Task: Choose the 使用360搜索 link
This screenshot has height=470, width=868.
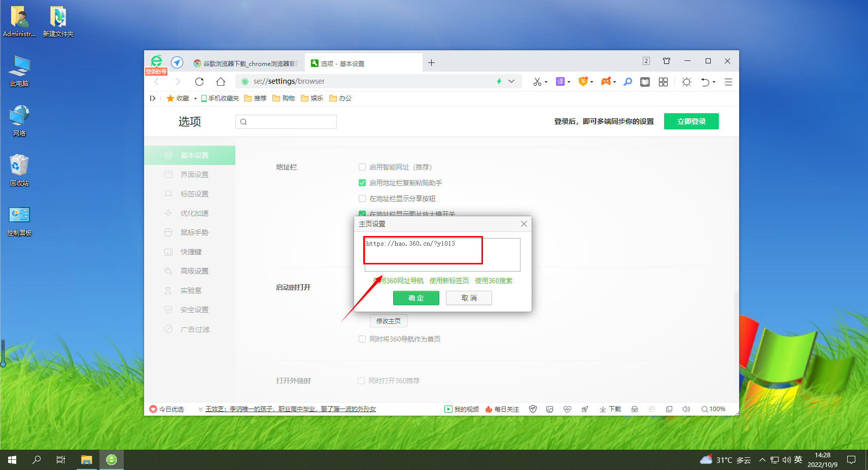Action: click(494, 281)
